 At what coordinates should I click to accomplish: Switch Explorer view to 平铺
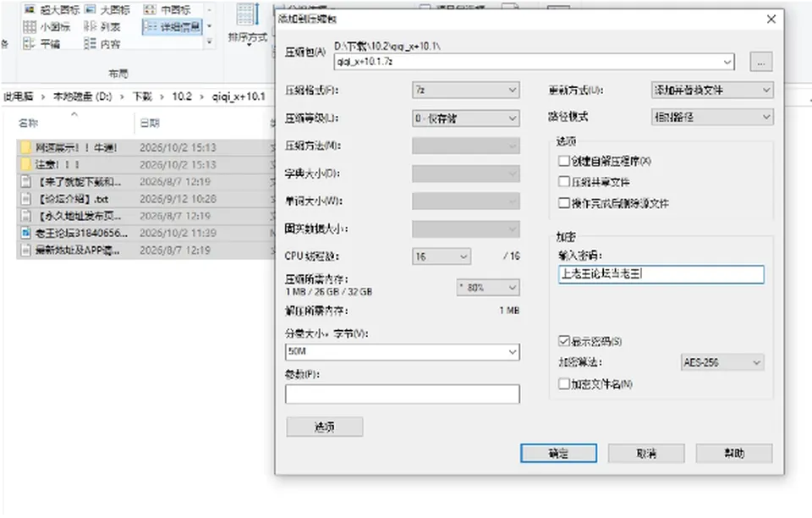[42, 44]
